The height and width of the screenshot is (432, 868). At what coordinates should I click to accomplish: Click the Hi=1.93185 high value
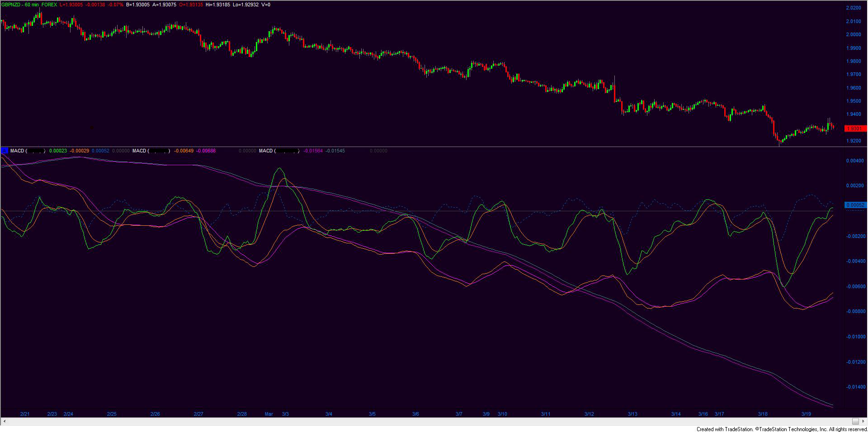point(217,5)
